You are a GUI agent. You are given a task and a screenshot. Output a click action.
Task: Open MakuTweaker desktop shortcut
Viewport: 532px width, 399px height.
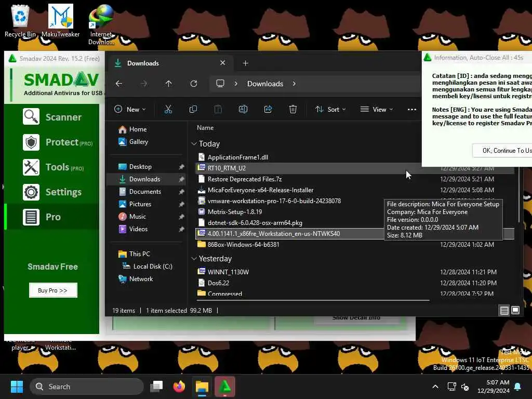(61, 21)
